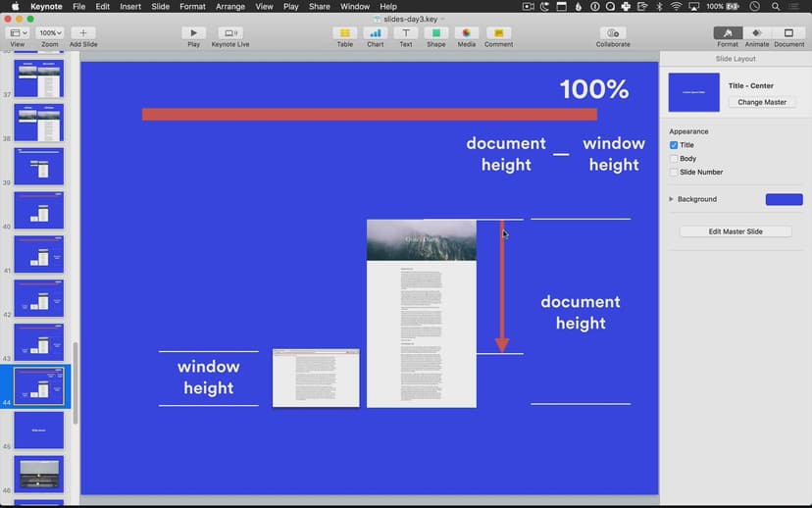
Task: Insert a Shape
Action: [436, 32]
